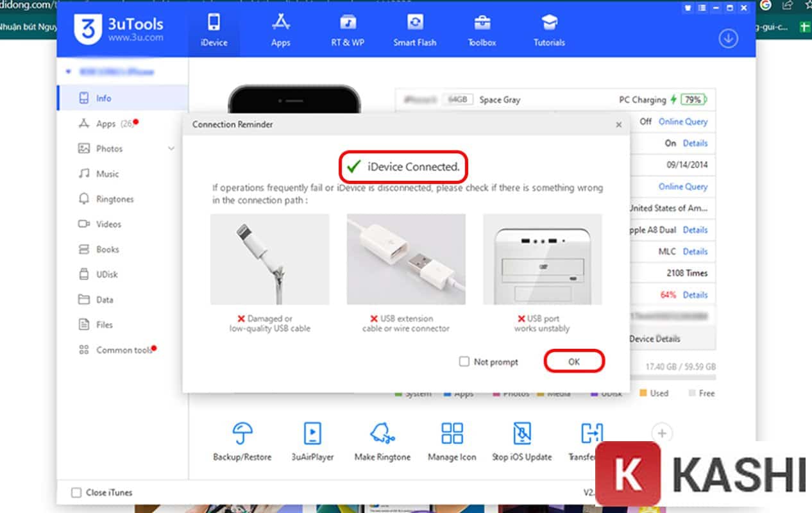
Task: Open Stop iOS Update tool
Action: click(x=521, y=439)
